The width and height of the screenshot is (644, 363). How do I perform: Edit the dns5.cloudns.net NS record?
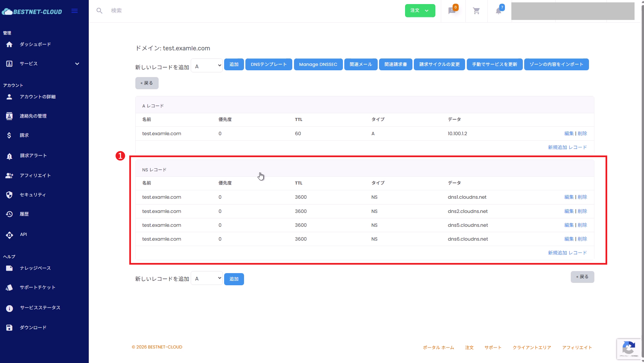coord(569,225)
